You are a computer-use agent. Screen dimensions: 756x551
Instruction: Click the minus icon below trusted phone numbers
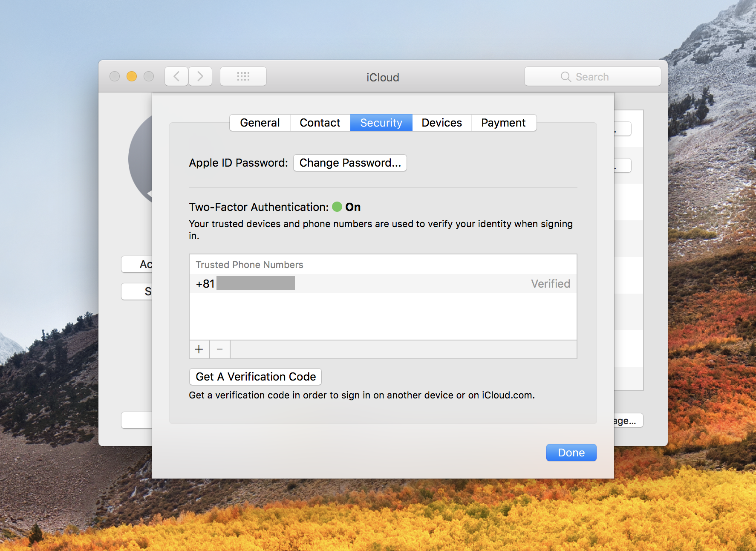(x=219, y=349)
